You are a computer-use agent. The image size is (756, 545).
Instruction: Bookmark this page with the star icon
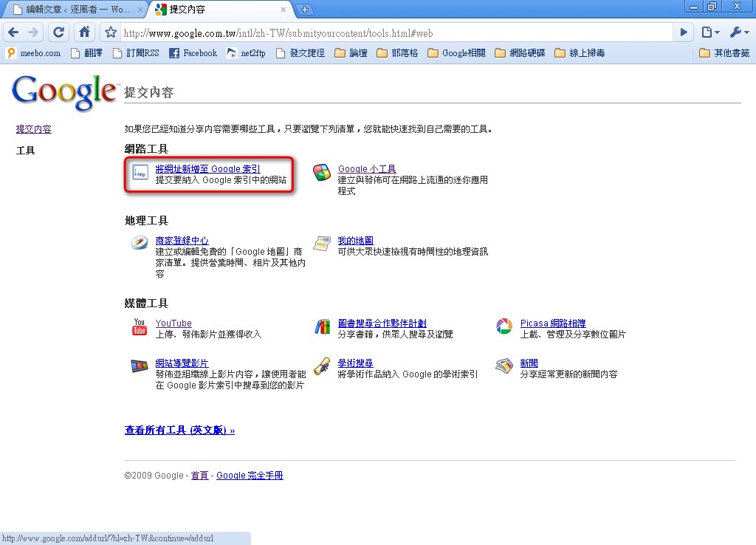tap(111, 32)
